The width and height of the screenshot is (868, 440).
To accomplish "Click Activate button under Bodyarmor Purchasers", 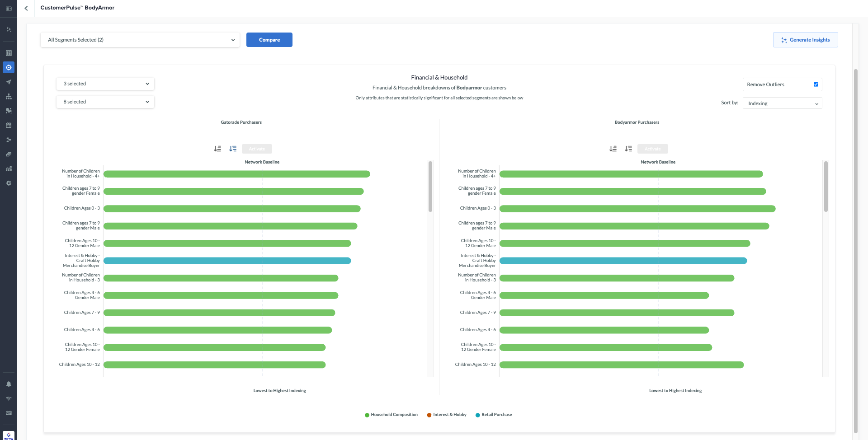I will tap(653, 149).
